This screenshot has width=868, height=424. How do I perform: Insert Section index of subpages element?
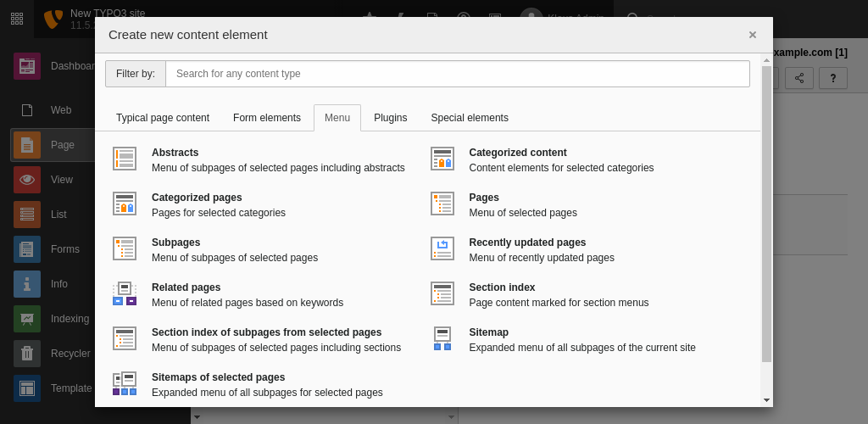[266, 332]
